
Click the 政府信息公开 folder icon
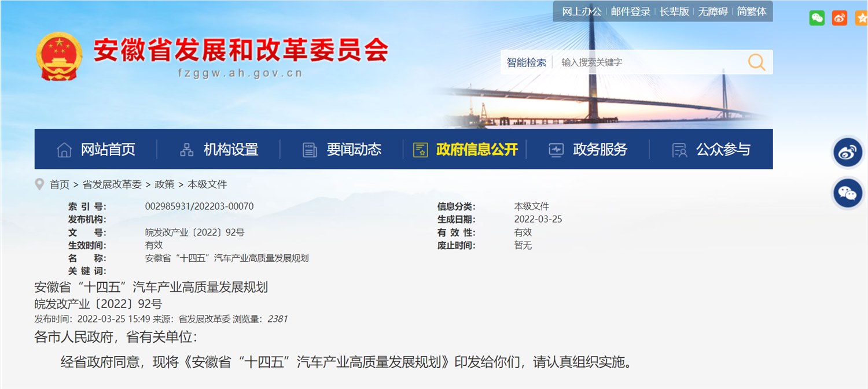point(420,149)
